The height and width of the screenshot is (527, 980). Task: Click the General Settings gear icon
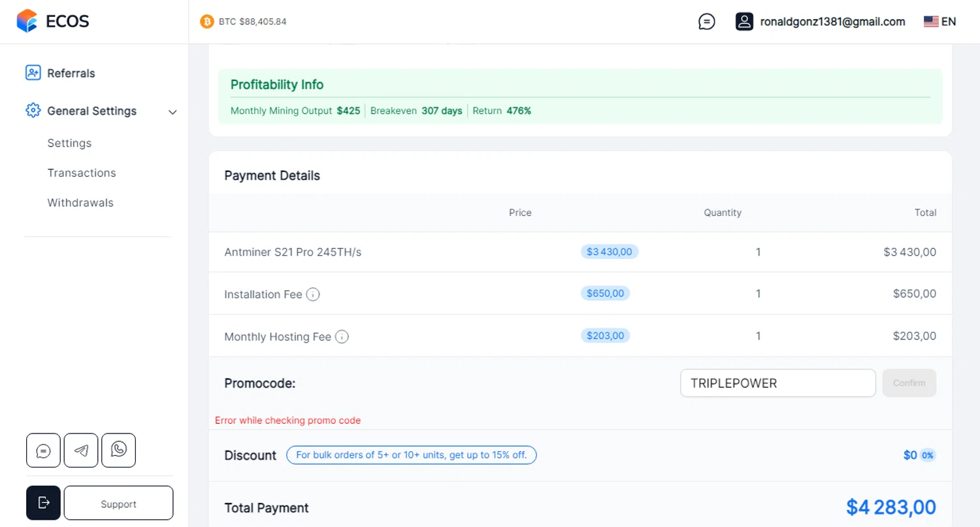click(x=33, y=110)
